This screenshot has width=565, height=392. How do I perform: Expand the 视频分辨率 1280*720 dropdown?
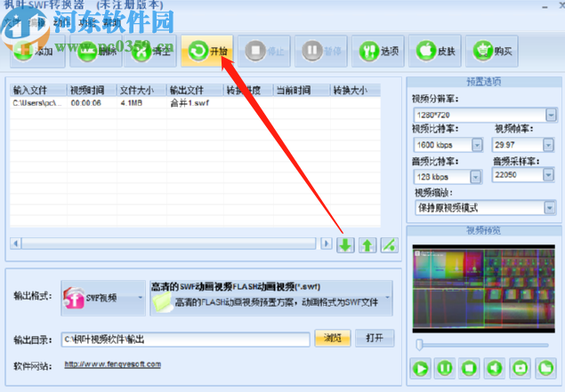(551, 116)
